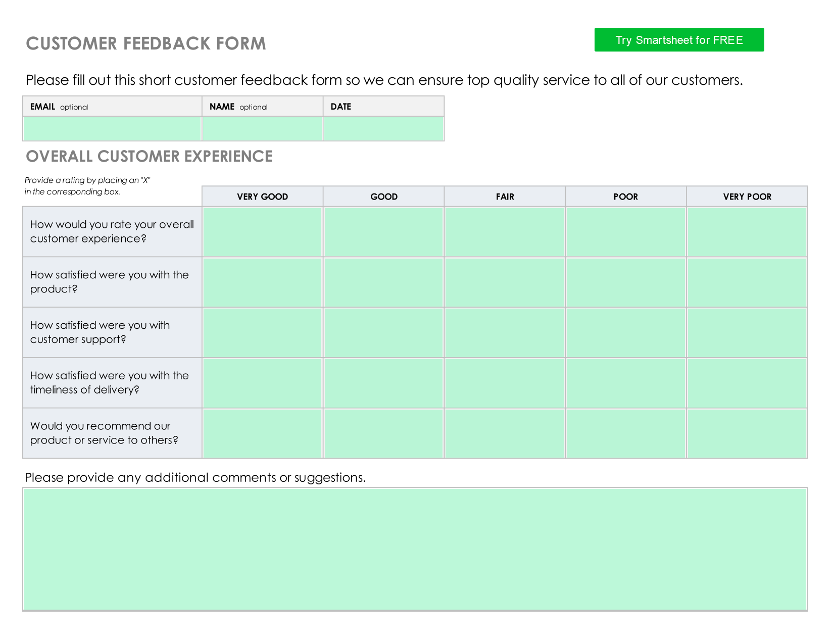Click the 'Please fill out this short' intro sentence

tap(384, 80)
